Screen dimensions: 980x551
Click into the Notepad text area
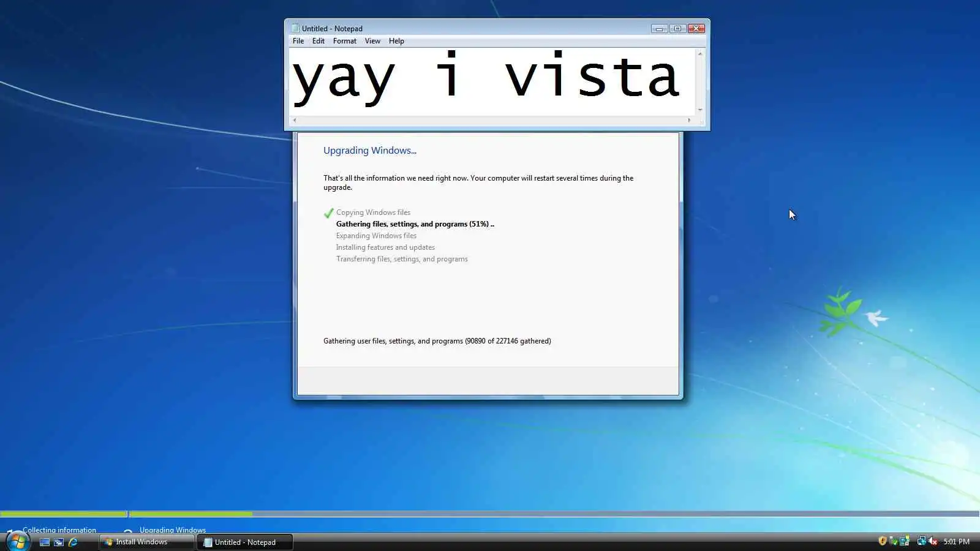click(x=492, y=81)
